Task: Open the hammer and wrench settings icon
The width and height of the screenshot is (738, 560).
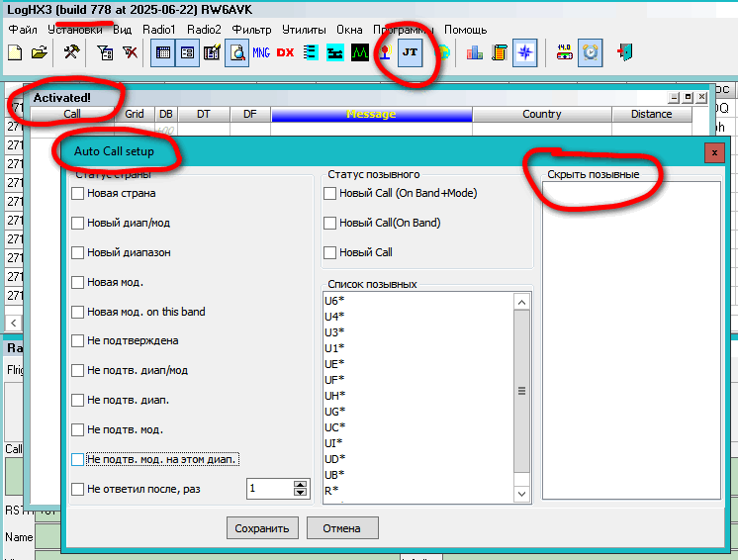Action: [71, 52]
